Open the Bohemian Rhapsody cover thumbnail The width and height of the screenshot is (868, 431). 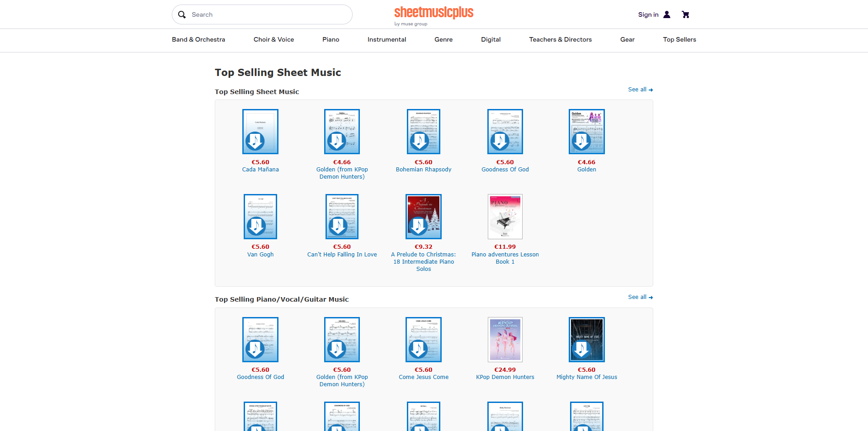[x=424, y=132]
